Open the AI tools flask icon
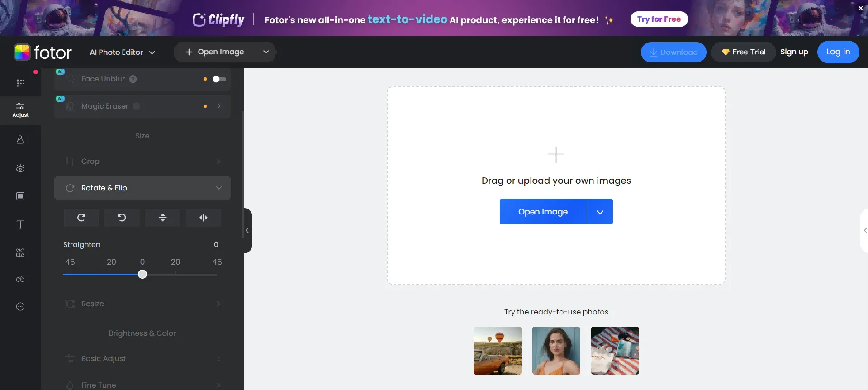The image size is (868, 390). point(20,140)
